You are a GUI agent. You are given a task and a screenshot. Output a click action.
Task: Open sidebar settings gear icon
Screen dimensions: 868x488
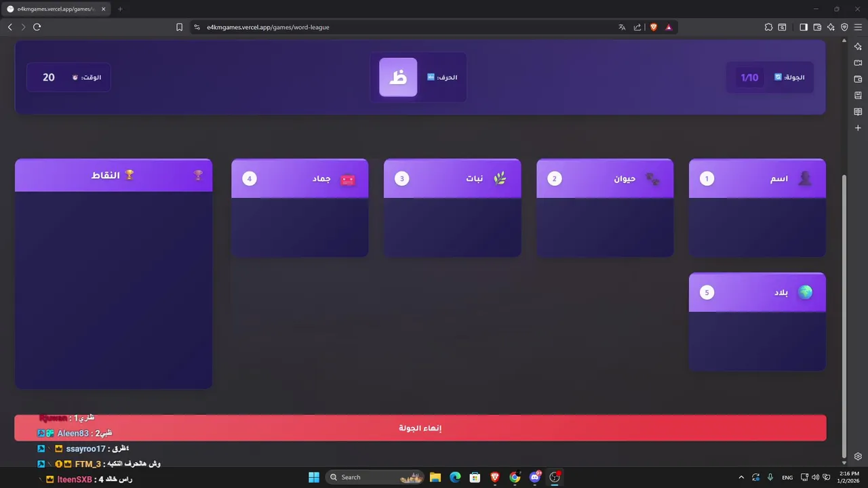pos(858,456)
